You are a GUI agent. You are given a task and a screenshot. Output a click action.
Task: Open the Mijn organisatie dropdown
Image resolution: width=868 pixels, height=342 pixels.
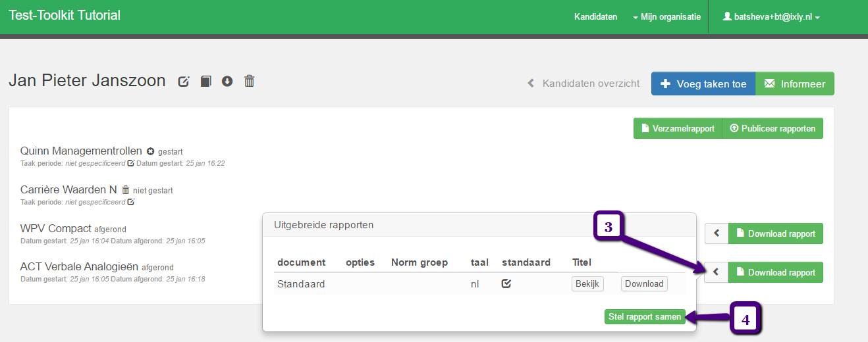[666, 17]
